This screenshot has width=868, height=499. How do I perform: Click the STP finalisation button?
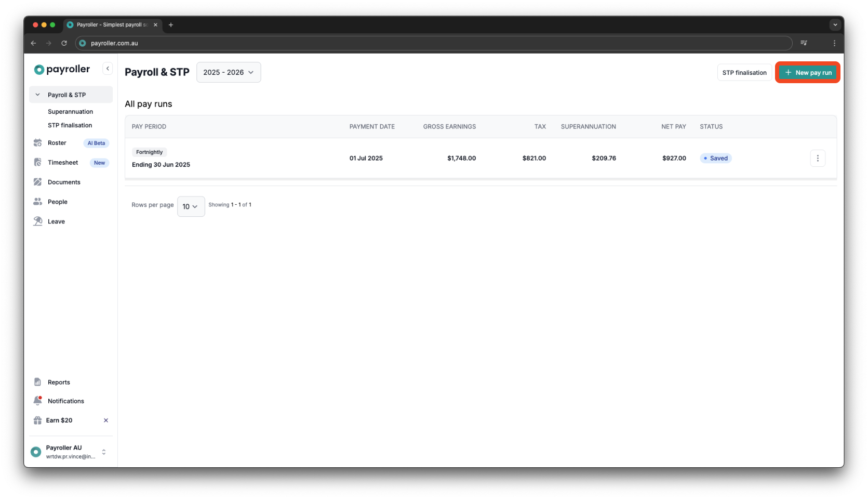[x=744, y=72]
